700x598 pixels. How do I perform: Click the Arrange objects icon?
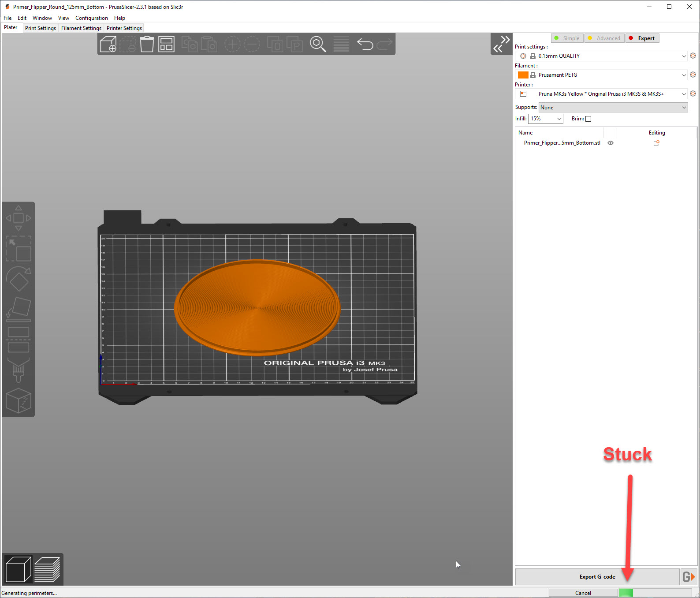[x=166, y=44]
